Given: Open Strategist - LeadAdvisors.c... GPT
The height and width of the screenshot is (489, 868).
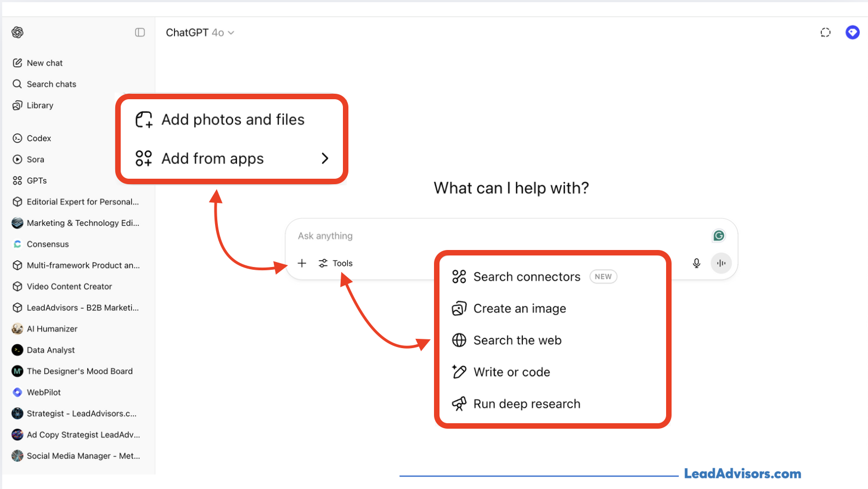Looking at the screenshot, I should [x=75, y=413].
